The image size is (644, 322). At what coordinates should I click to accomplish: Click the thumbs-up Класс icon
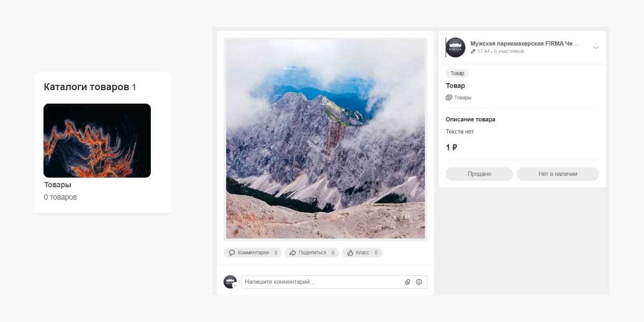pyautogui.click(x=350, y=252)
